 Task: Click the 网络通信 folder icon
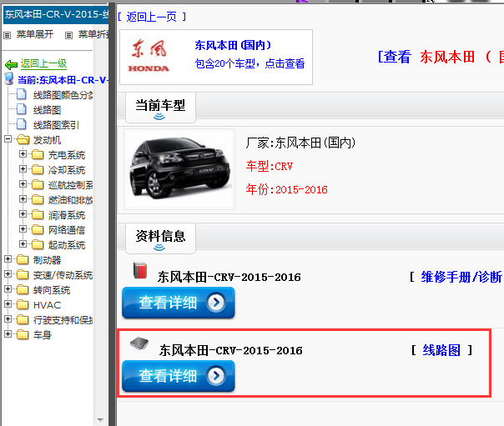(x=38, y=229)
